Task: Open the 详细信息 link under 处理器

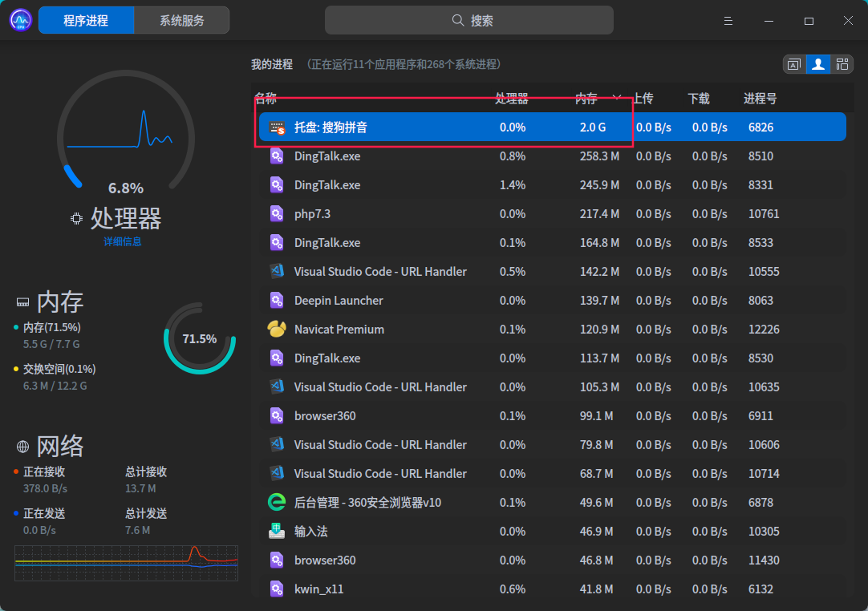Action: coord(122,241)
